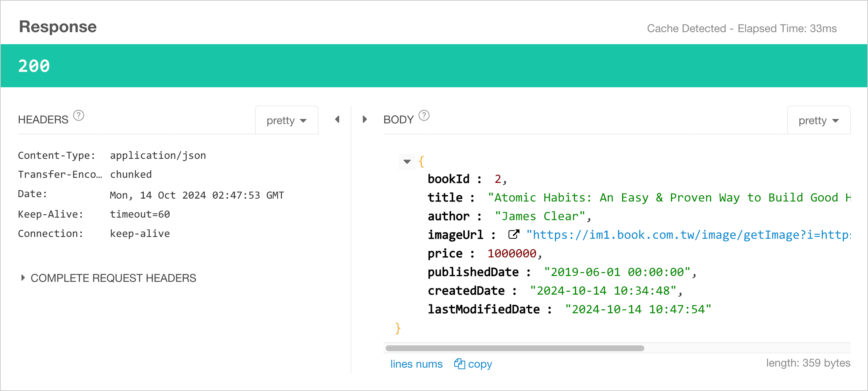Select the application/json header value
The width and height of the screenshot is (868, 391).
coord(158,156)
